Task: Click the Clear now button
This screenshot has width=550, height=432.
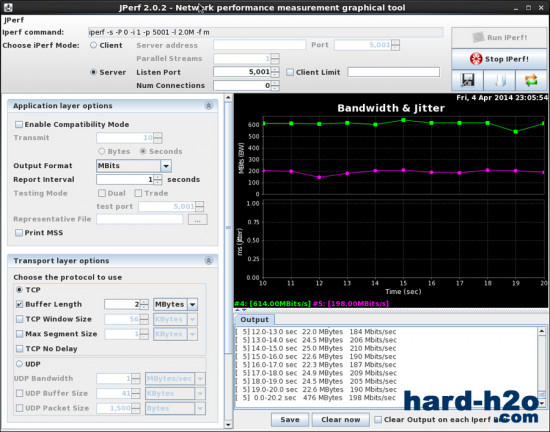Action: 341,419
